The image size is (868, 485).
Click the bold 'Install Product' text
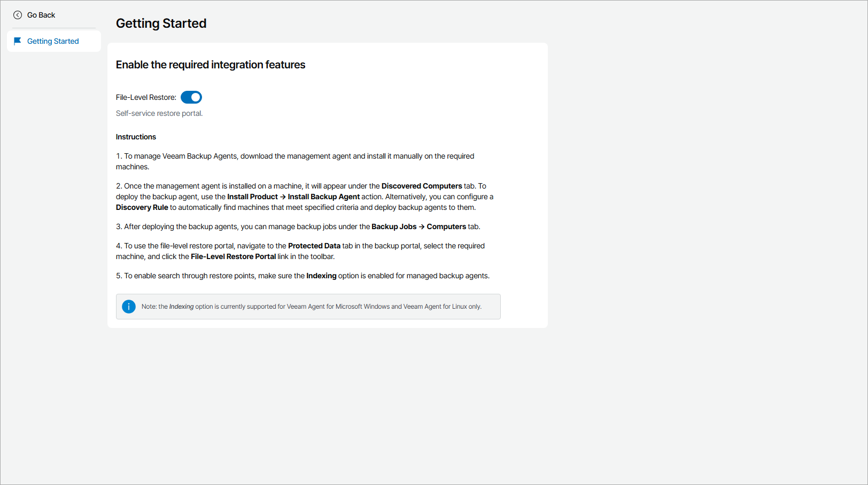pyautogui.click(x=252, y=197)
